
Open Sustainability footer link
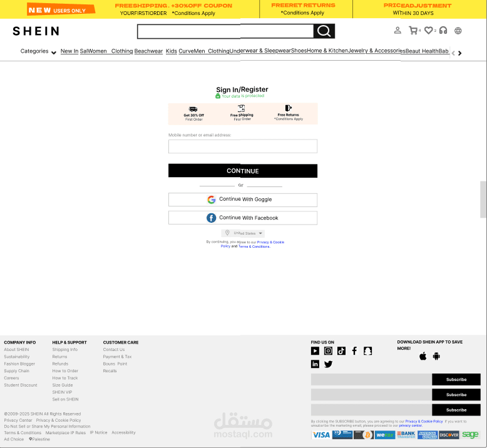click(x=17, y=357)
